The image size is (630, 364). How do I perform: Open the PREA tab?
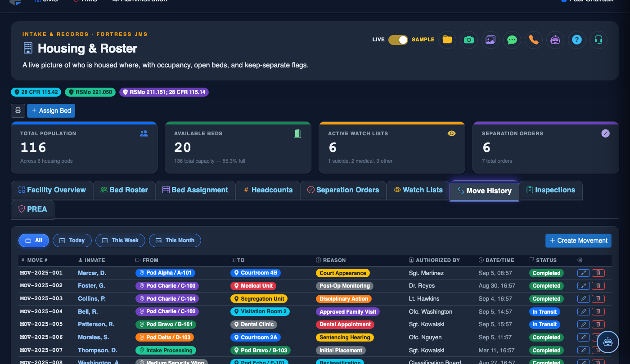(32, 209)
